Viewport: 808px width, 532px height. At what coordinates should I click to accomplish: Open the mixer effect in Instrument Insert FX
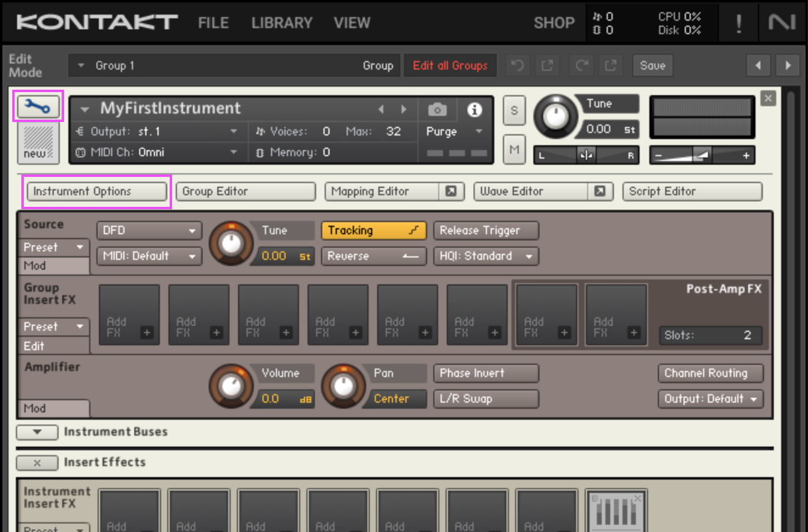click(616, 510)
